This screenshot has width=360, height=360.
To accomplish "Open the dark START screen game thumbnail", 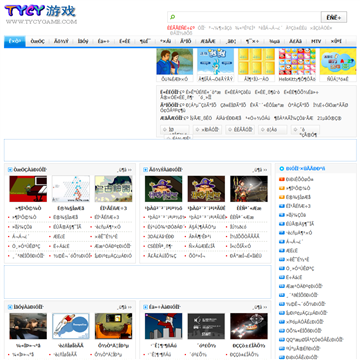I will (206, 326).
